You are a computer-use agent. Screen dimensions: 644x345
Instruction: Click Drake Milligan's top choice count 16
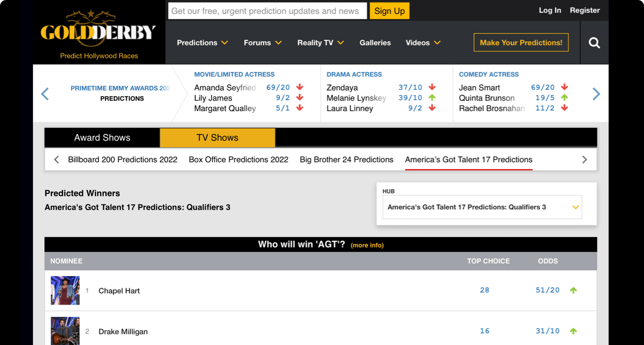click(x=485, y=331)
